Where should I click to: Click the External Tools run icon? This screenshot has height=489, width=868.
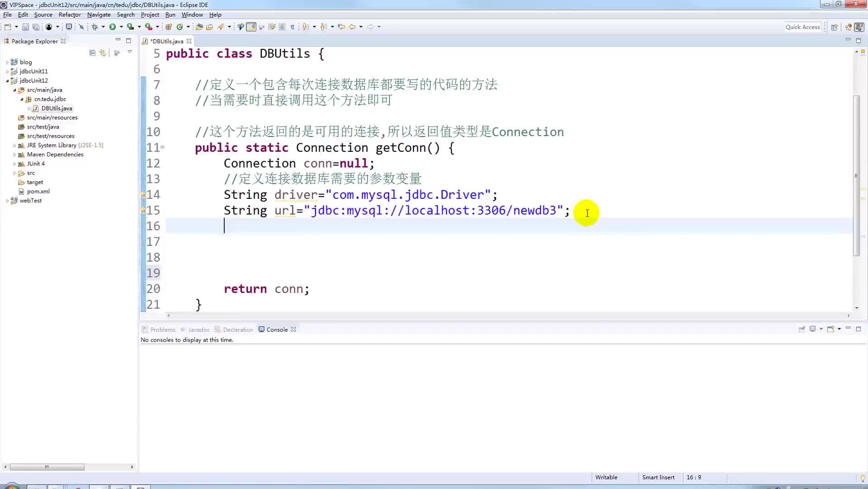148,27
